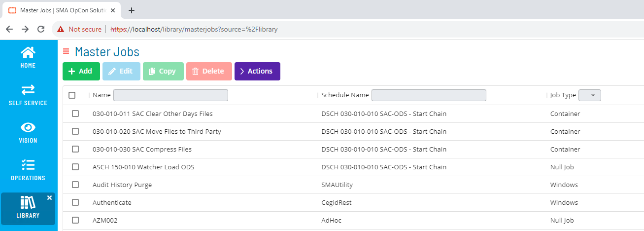The width and height of the screenshot is (644, 231).
Task: Select job name AZM002
Action: coord(105,220)
